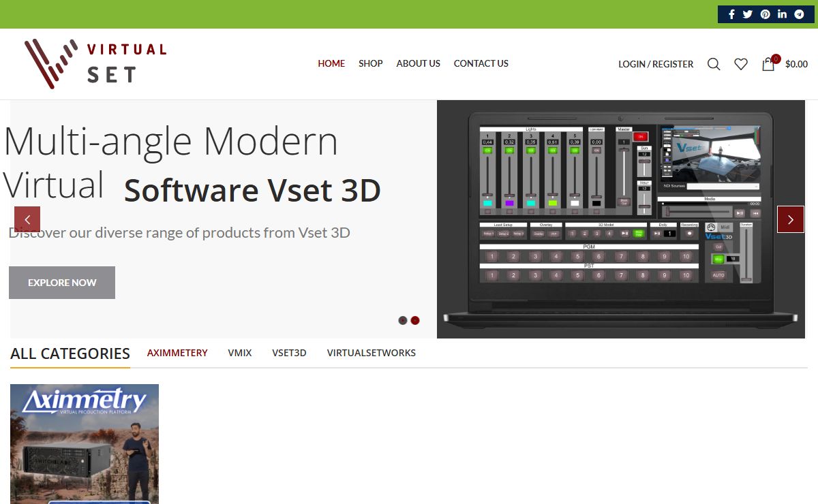Click the Vset 3D laptop banner image

(x=621, y=219)
